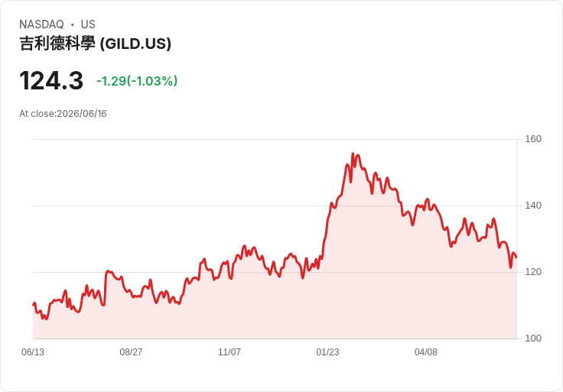Screen dimensions: 563x392
Task: Click the At close date text
Action: (x=63, y=114)
